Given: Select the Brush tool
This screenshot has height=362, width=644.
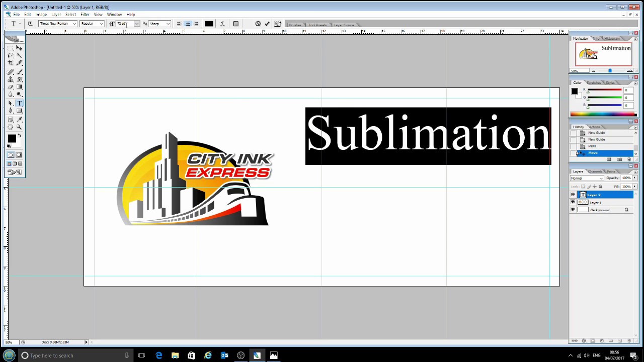Looking at the screenshot, I should pyautogui.click(x=19, y=72).
